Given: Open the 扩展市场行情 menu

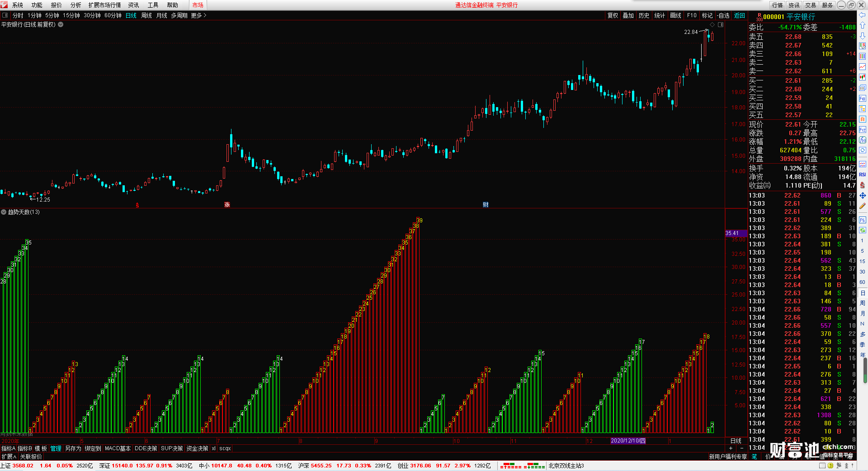Looking at the screenshot, I should [x=105, y=5].
